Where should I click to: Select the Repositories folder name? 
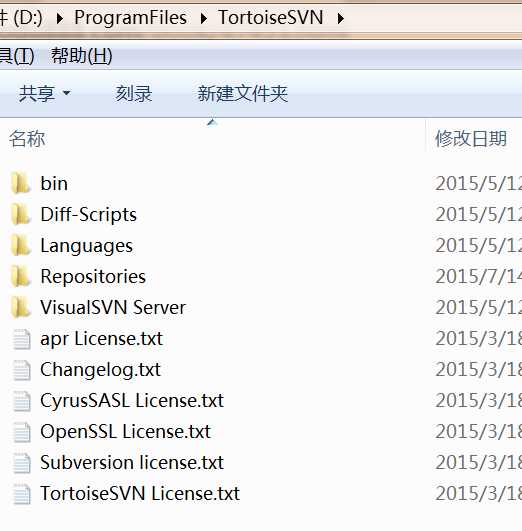point(93,277)
